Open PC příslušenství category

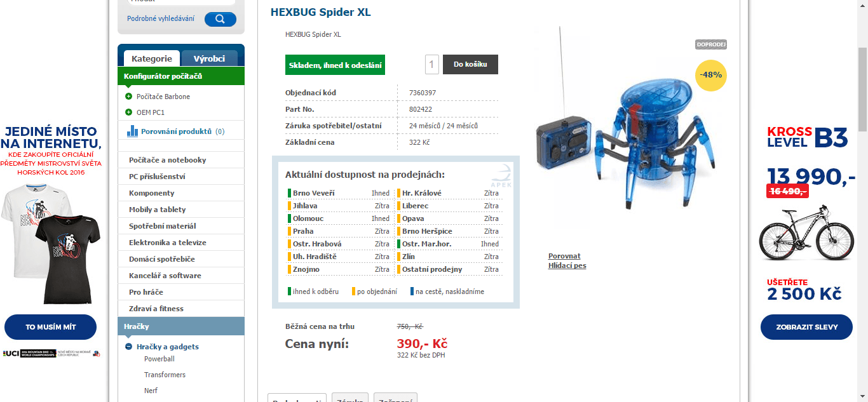pyautogui.click(x=181, y=177)
